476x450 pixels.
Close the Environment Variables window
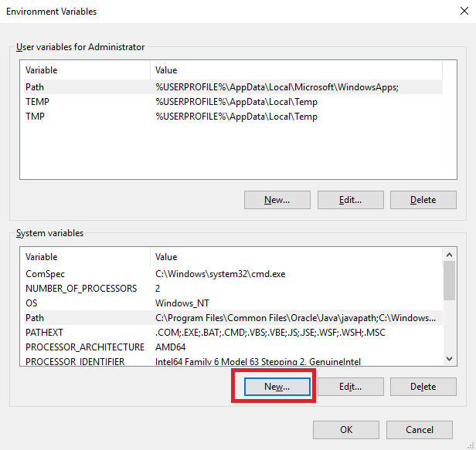464,12
